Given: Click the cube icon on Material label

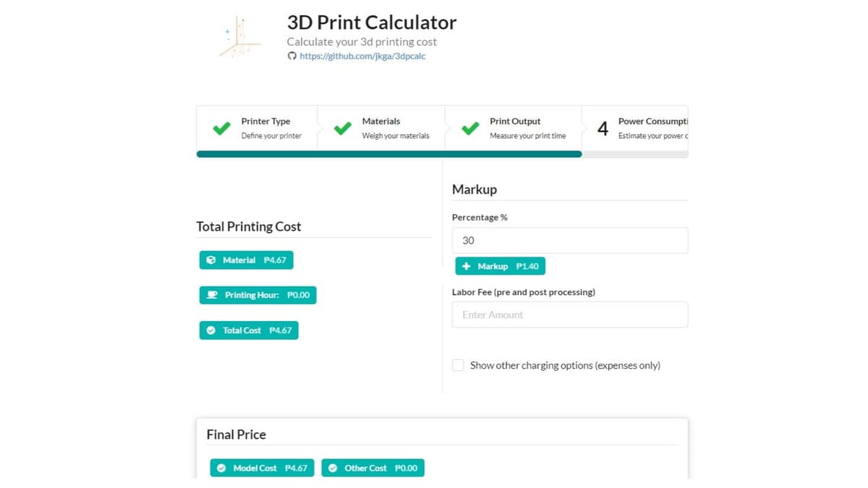Looking at the screenshot, I should tap(210, 260).
